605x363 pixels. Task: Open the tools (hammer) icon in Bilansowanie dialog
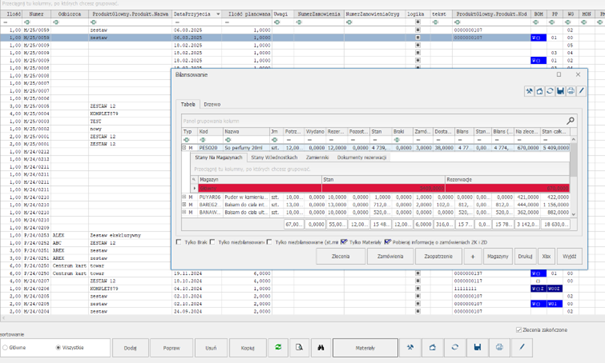point(529,91)
